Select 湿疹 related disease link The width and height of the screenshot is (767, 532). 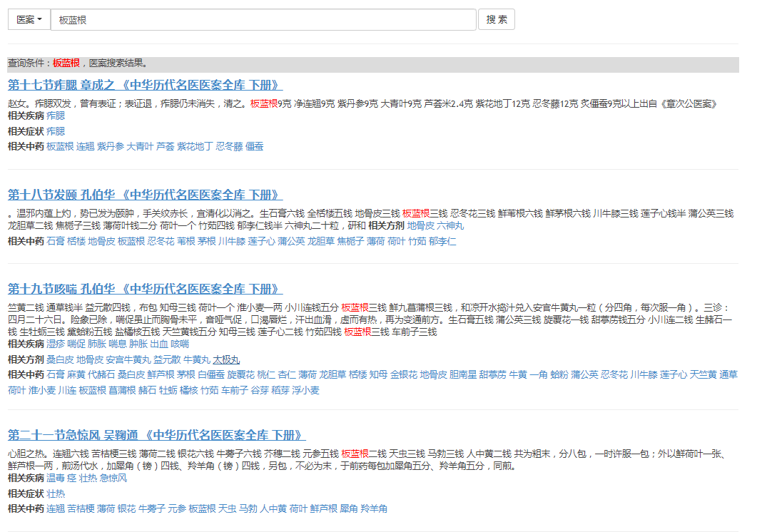[x=56, y=344]
